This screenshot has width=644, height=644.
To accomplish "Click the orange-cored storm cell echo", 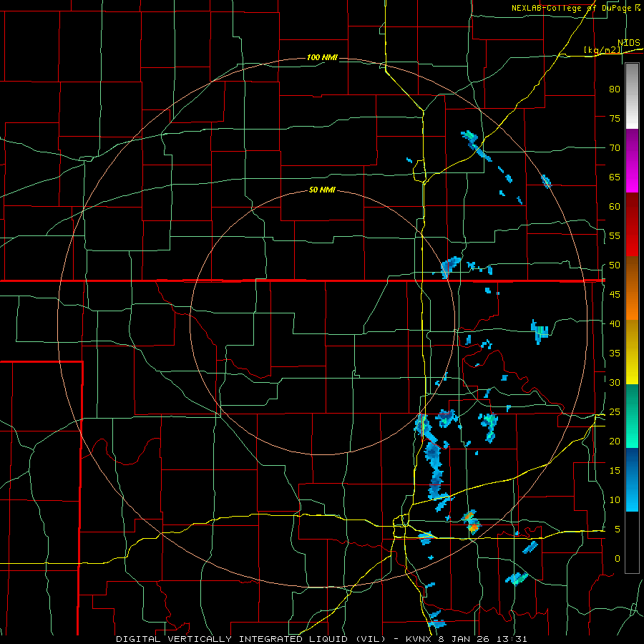I will click(x=472, y=522).
